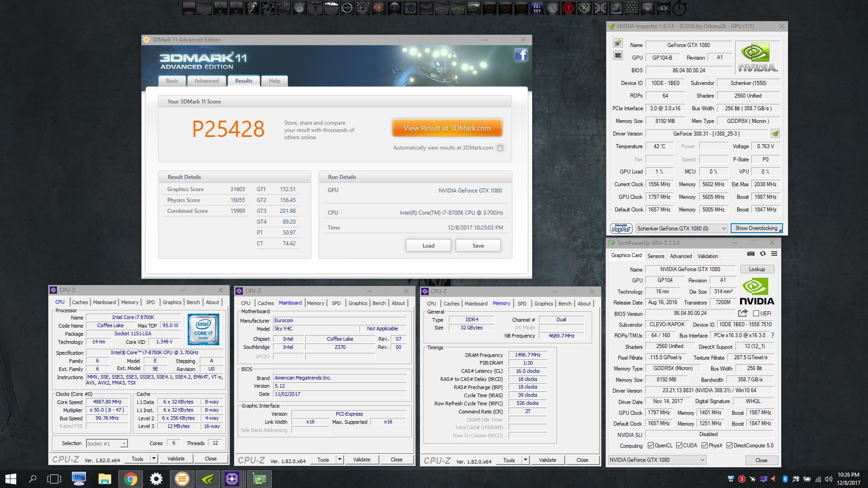The width and height of the screenshot is (868, 488).
Task: Click NVIDIA Inspector sensor monitor icon
Action: [x=618, y=56]
